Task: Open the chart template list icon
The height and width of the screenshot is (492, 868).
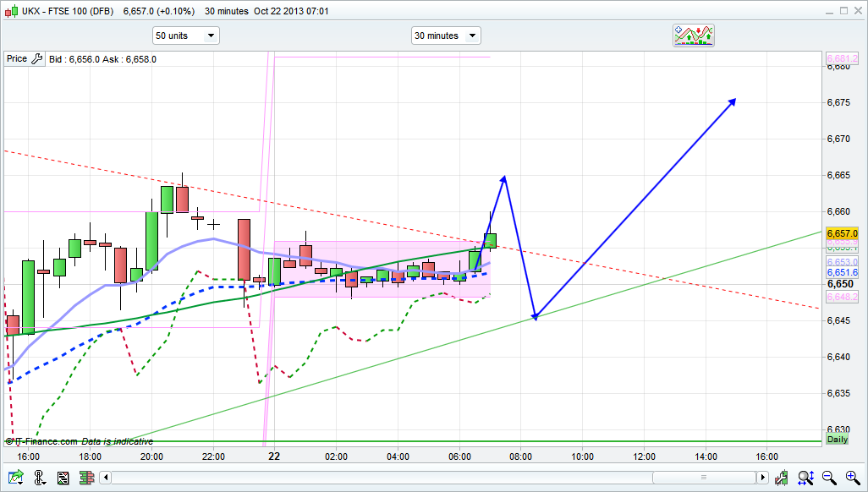Action: click(x=63, y=478)
